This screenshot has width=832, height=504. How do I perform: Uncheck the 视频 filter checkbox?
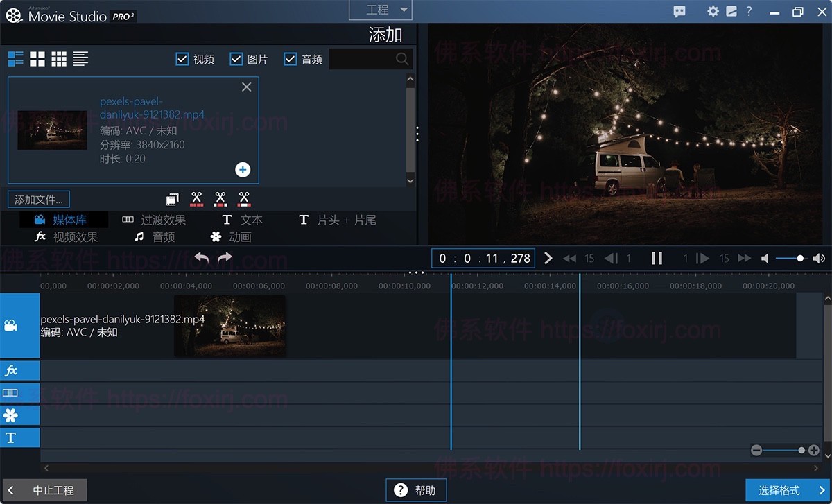[x=182, y=60]
